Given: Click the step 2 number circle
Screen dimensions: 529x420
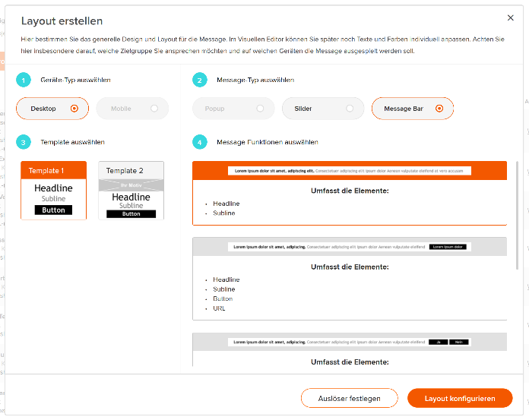Looking at the screenshot, I should (x=200, y=81).
